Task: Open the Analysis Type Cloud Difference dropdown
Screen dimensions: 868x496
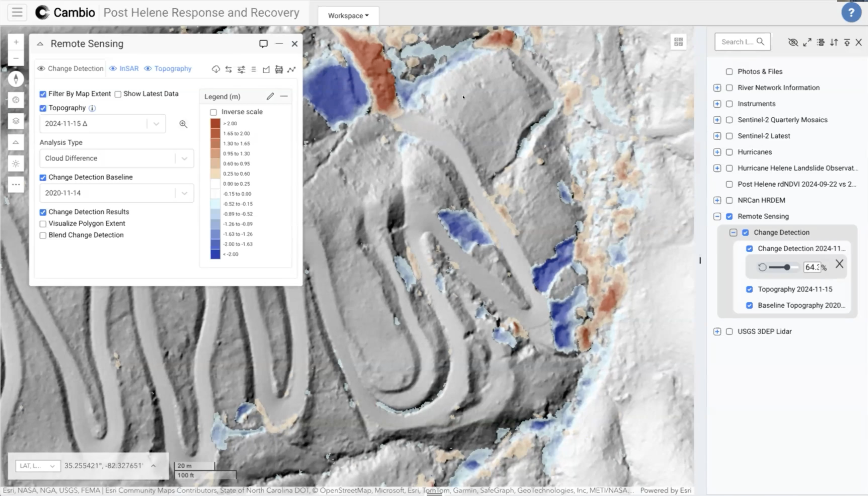Action: (116, 159)
